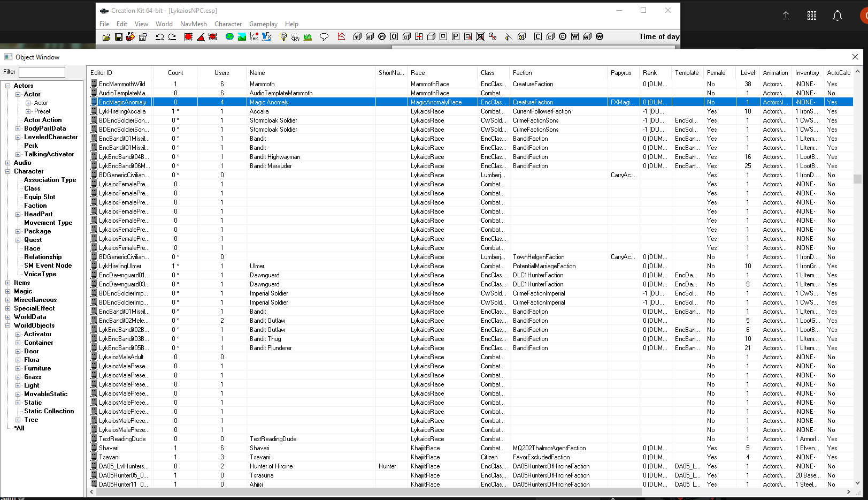
Task: Click the yellow light marker toolbar icon
Action: click(x=508, y=37)
